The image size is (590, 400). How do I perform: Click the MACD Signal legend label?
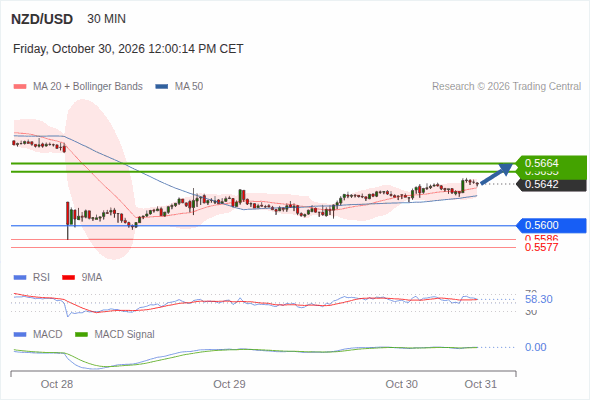tap(125, 334)
